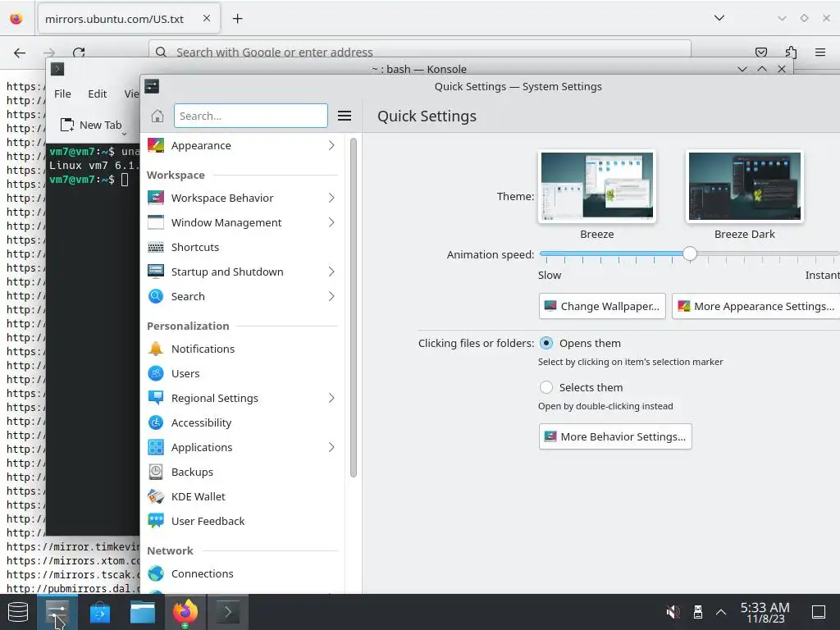Viewport: 840px width, 630px height.
Task: Select the Breeze theme thumbnail
Action: coord(597,186)
